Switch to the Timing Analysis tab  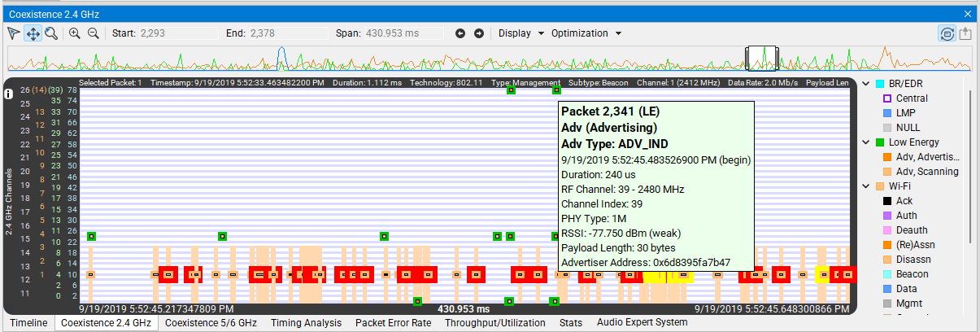(307, 323)
